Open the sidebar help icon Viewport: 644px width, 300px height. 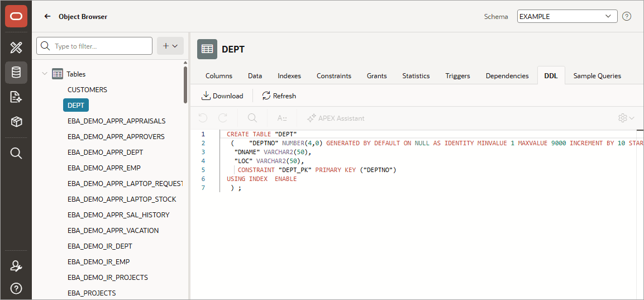click(16, 288)
